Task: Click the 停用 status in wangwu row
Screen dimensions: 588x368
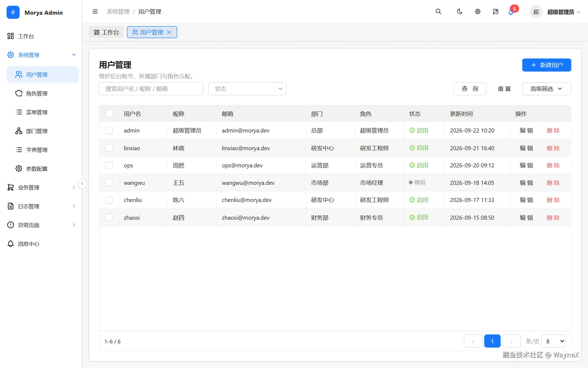Action: (417, 183)
